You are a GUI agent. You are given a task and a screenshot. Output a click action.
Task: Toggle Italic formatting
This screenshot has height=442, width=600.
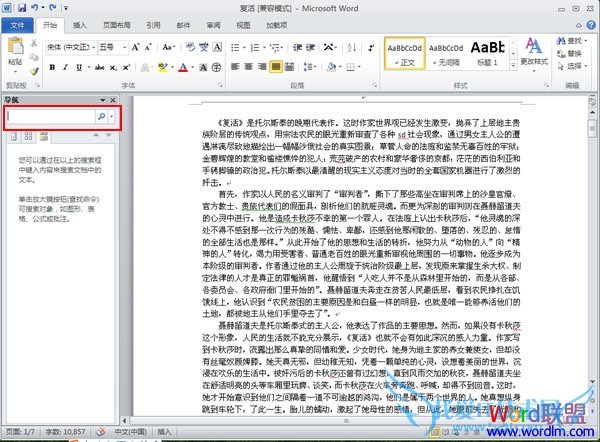(65, 67)
